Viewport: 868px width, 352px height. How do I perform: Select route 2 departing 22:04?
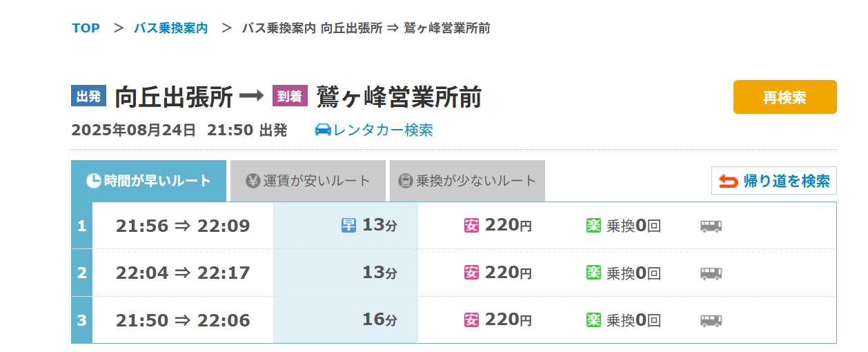point(183,273)
